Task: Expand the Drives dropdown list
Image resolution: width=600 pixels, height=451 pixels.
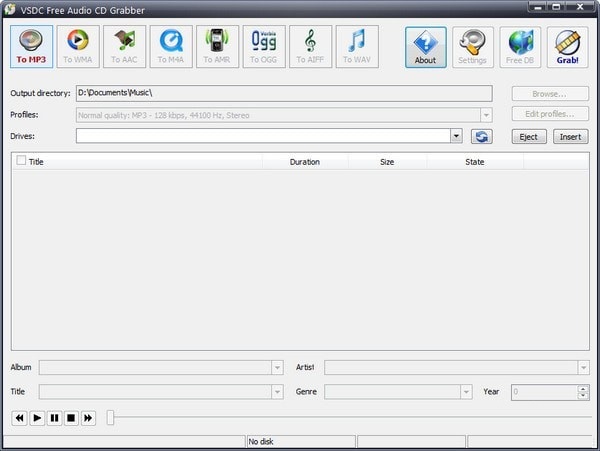Action: [x=456, y=136]
